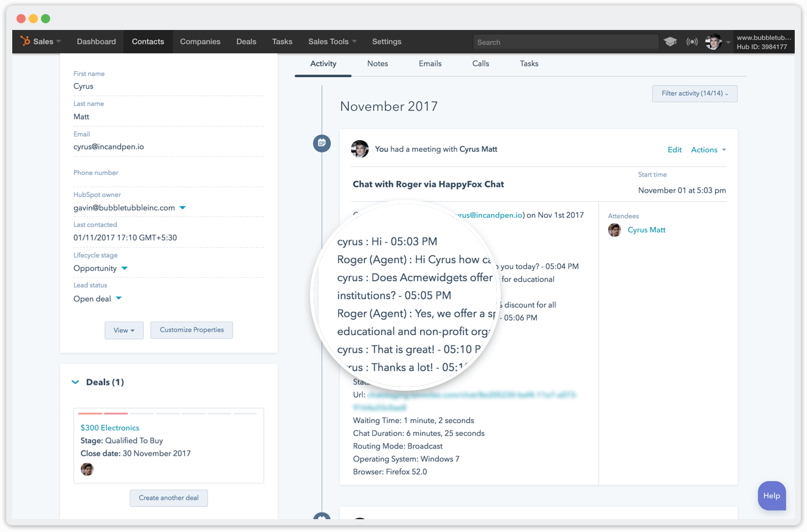The image size is (807, 532).
Task: Click Last contacted date value
Action: (x=125, y=238)
